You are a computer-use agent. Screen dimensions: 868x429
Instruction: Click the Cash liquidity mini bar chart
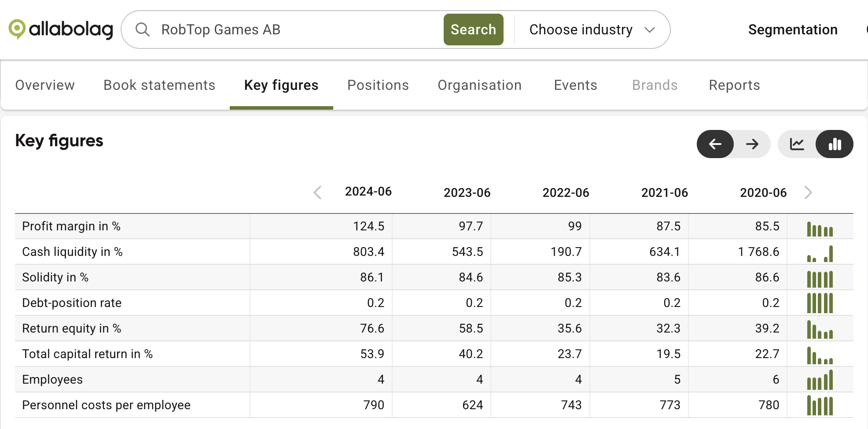(x=820, y=254)
